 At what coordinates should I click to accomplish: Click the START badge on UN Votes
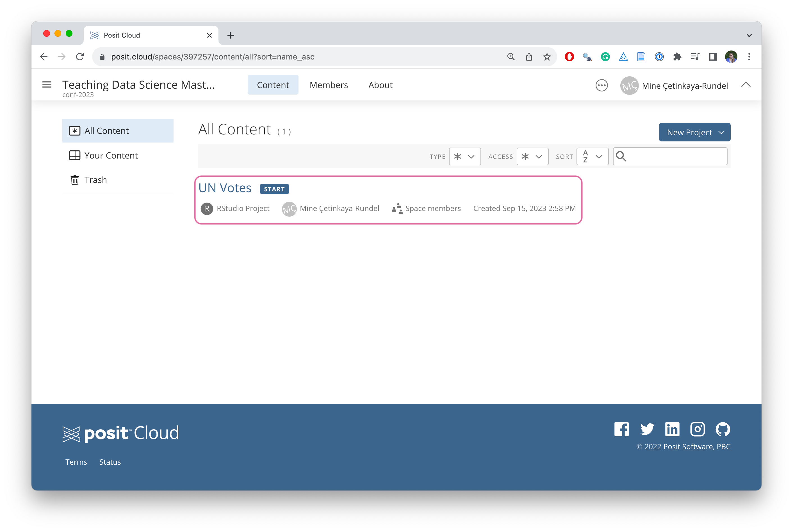pyautogui.click(x=274, y=189)
